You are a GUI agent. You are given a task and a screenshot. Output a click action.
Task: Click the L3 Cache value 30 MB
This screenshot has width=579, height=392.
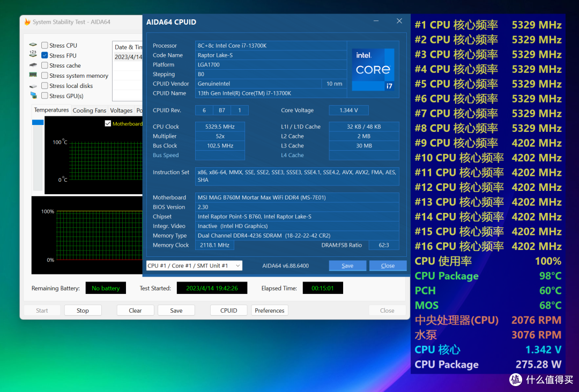pyautogui.click(x=363, y=146)
